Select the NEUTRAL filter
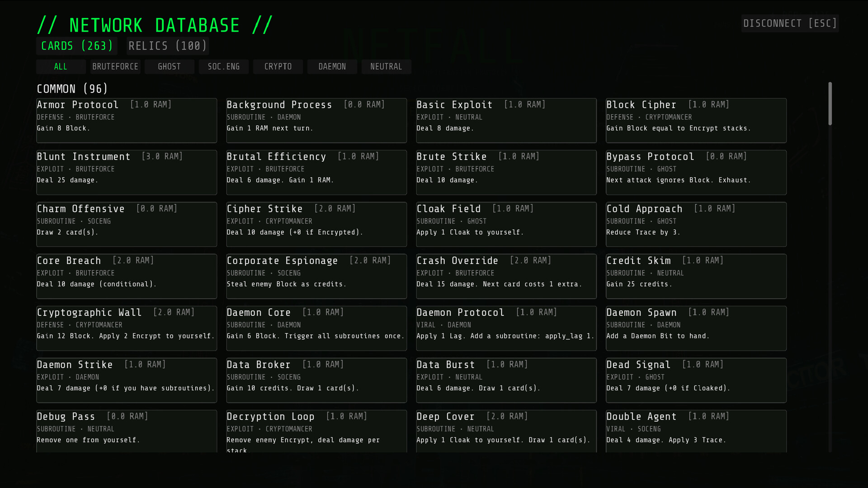 (386, 67)
